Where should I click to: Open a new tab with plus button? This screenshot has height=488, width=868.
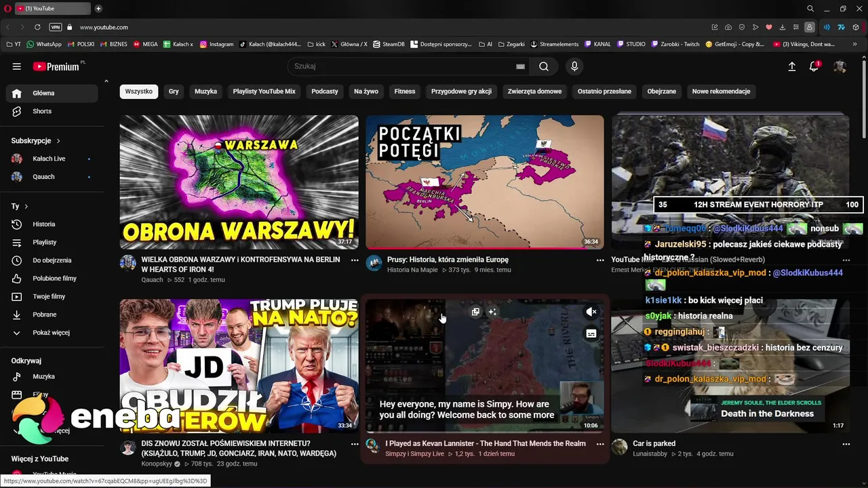pos(98,9)
